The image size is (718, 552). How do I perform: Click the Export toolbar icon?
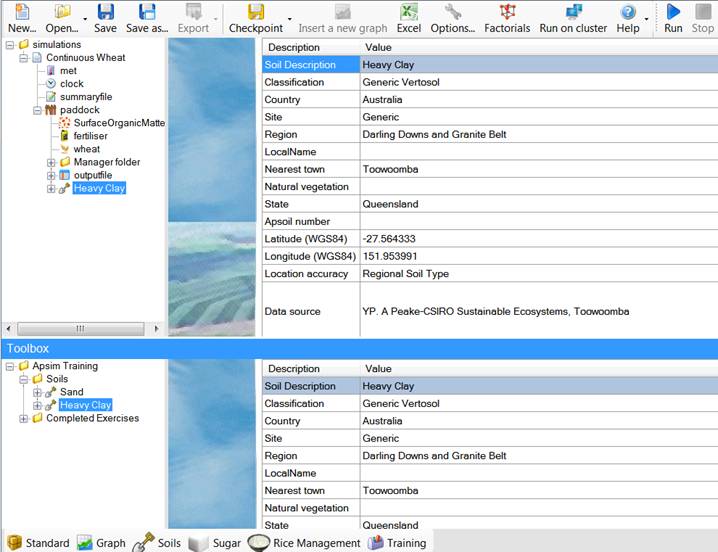click(x=193, y=12)
